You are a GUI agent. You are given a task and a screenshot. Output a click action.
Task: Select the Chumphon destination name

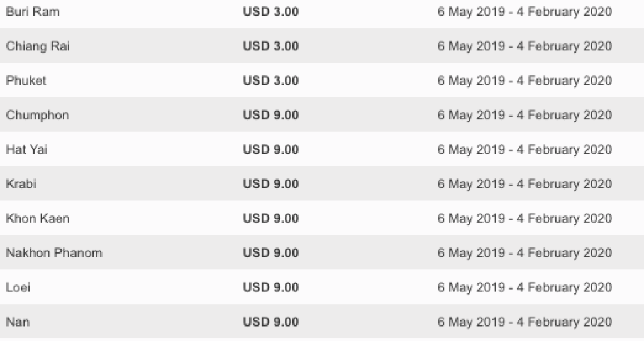tap(37, 116)
